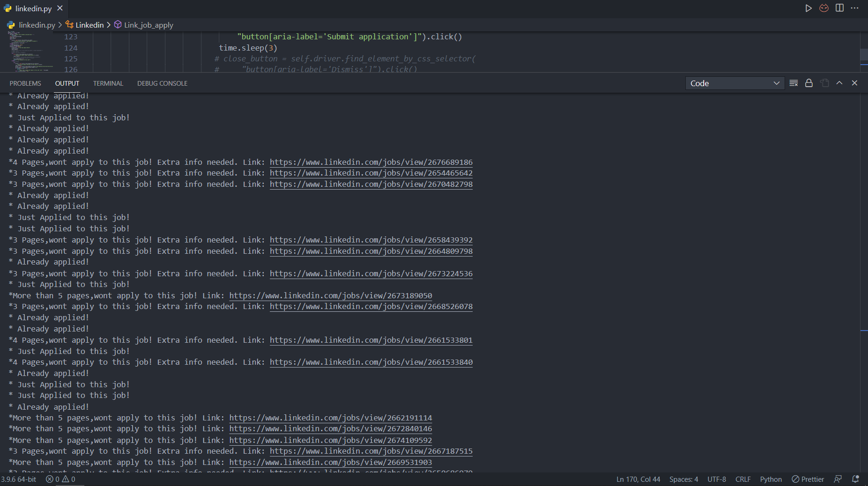Change end of line sequence CRLF
This screenshot has height=486, width=868.
[x=743, y=479]
